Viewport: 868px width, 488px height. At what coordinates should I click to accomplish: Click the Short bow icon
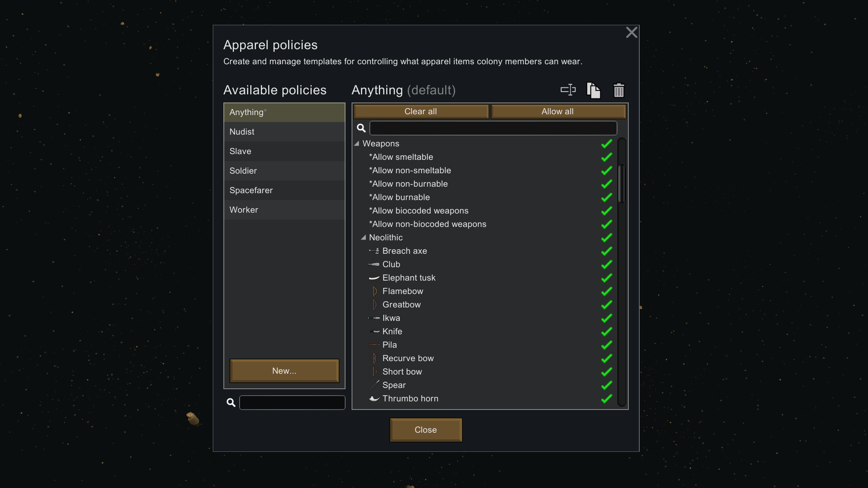click(375, 372)
